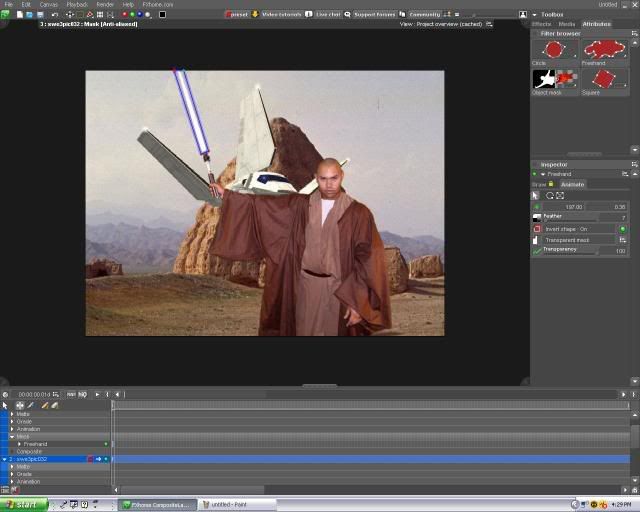Collapse the Freehand section arrow in Inspector
Screen dimensions: 640x512
point(543,174)
